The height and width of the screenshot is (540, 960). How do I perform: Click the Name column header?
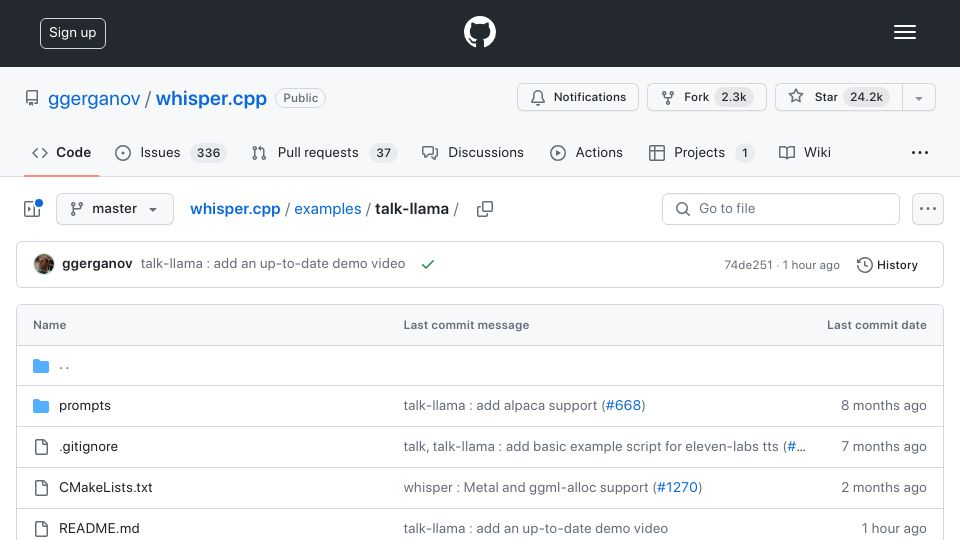tap(50, 325)
